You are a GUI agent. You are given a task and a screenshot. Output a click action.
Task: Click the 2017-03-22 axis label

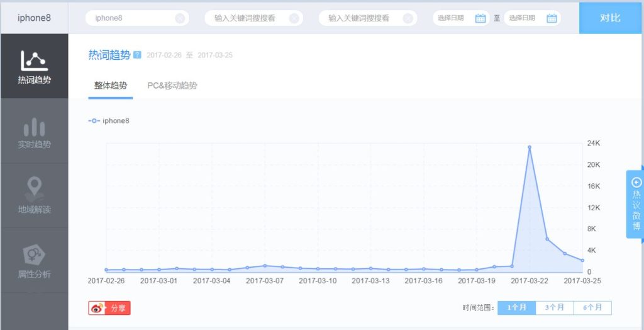point(530,281)
